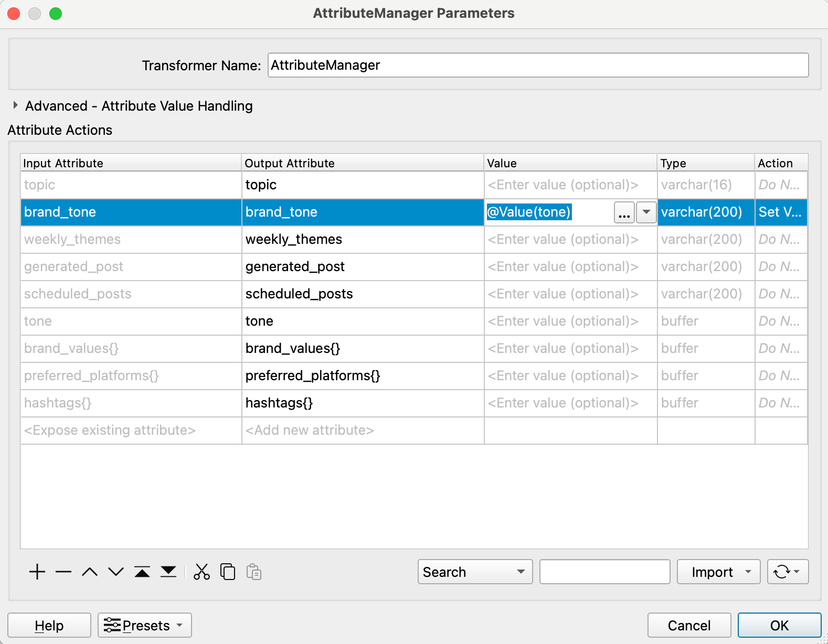This screenshot has height=644, width=828.
Task: Open the Presets menu
Action: click(145, 625)
